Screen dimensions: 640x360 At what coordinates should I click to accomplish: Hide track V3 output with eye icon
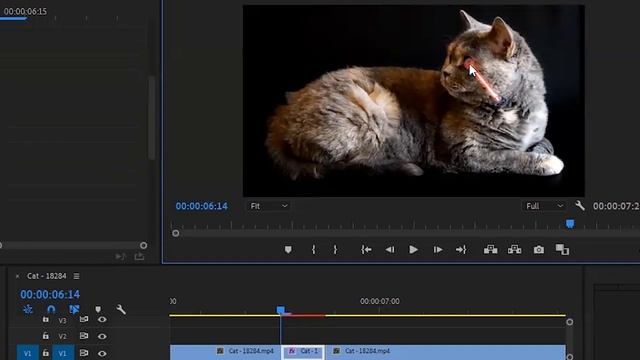102,320
